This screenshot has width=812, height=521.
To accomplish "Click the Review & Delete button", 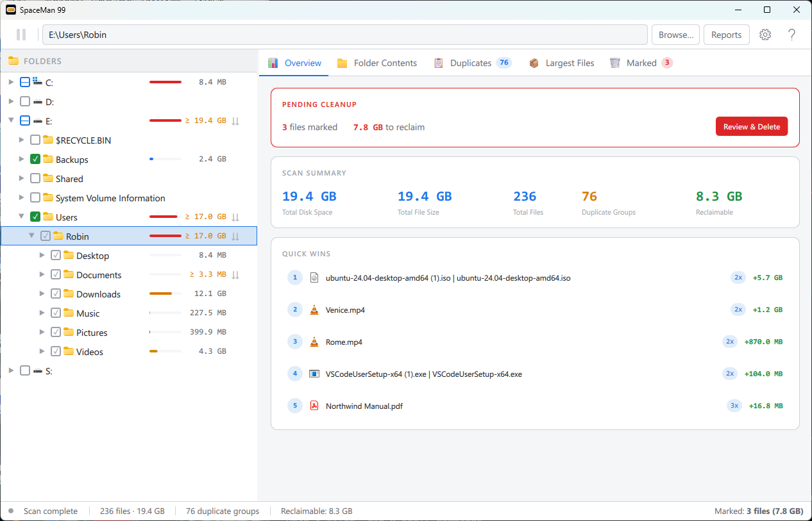I will point(752,126).
